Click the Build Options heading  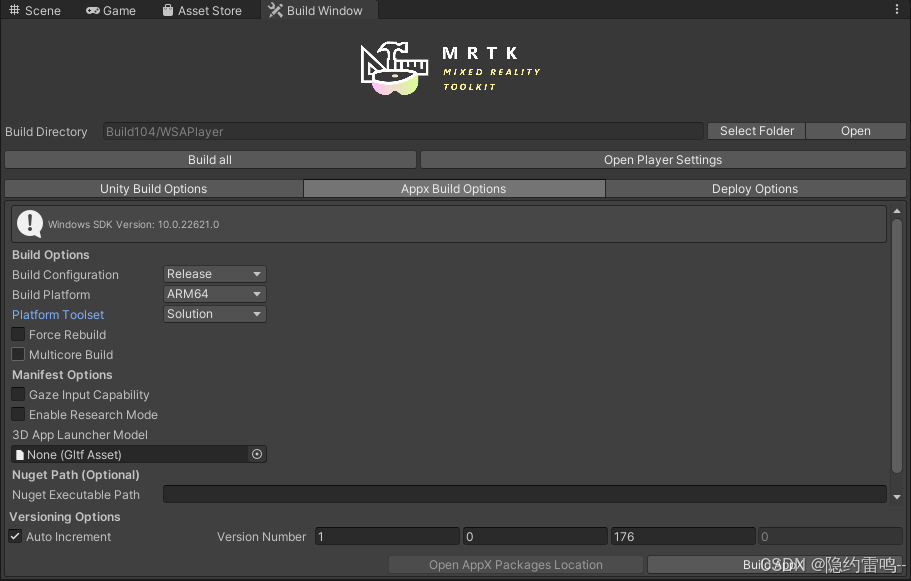click(51, 254)
